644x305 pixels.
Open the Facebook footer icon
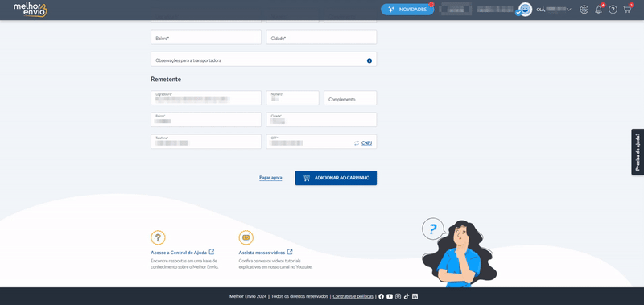pyautogui.click(x=381, y=296)
